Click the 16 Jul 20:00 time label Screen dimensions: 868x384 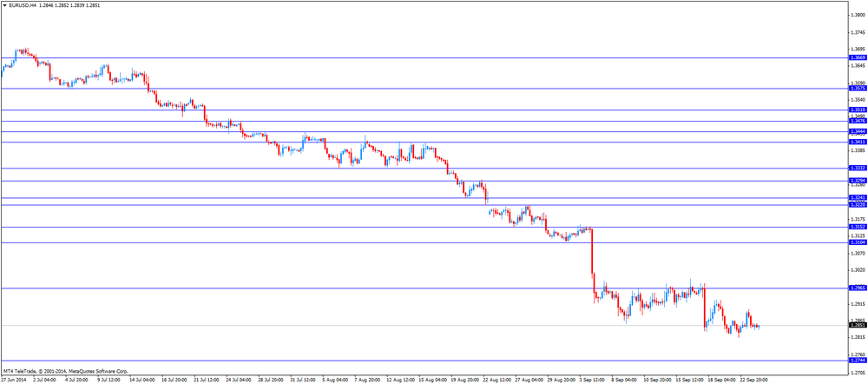(x=174, y=381)
